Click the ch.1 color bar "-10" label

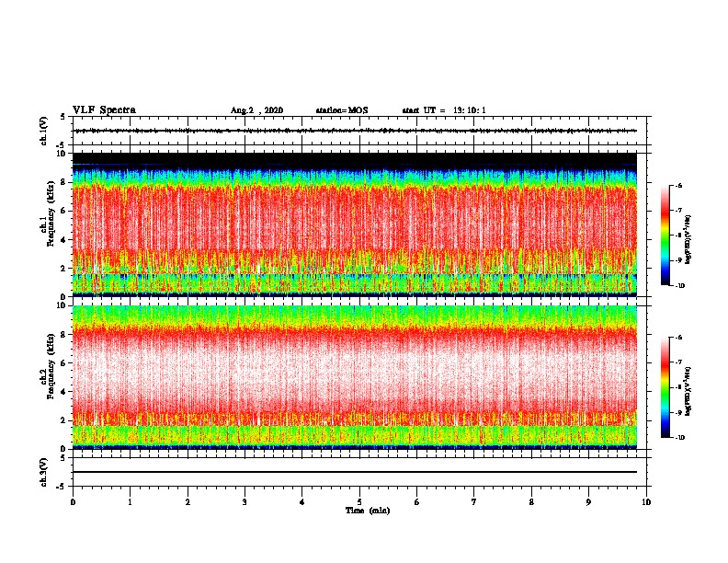tap(680, 286)
